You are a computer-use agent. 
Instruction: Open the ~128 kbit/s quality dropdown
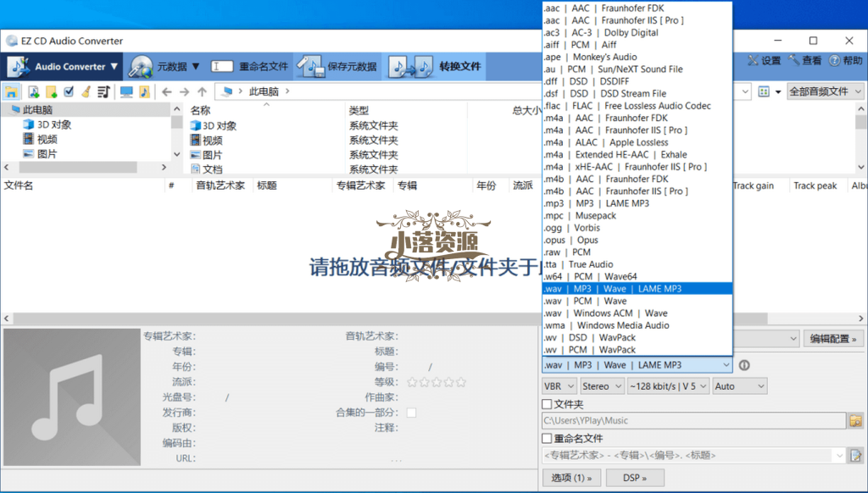click(668, 386)
